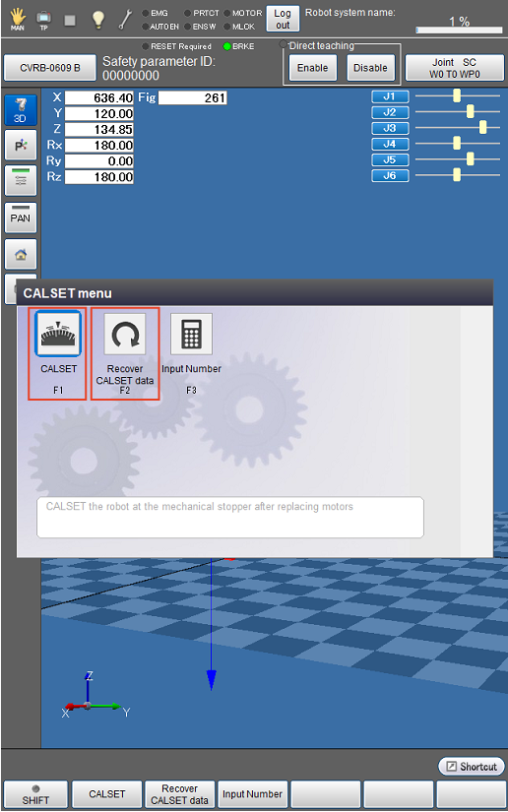508x812 pixels.
Task: Open the CVRB-0609 B robot selector
Action: (x=49, y=68)
